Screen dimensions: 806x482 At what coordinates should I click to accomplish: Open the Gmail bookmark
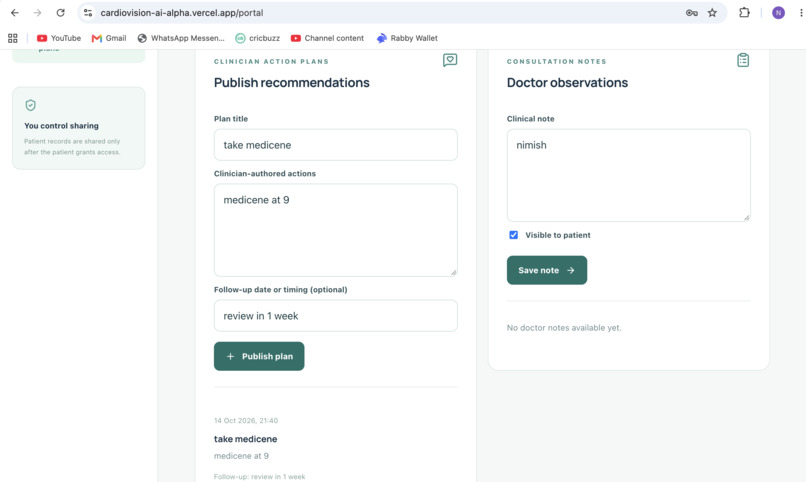(109, 38)
